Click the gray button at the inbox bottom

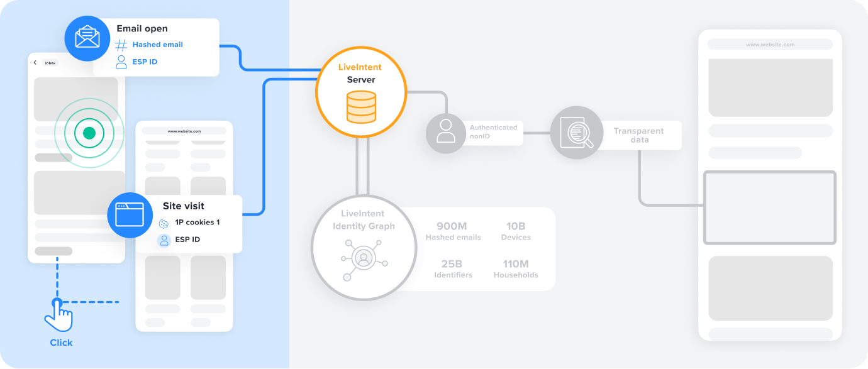click(53, 251)
